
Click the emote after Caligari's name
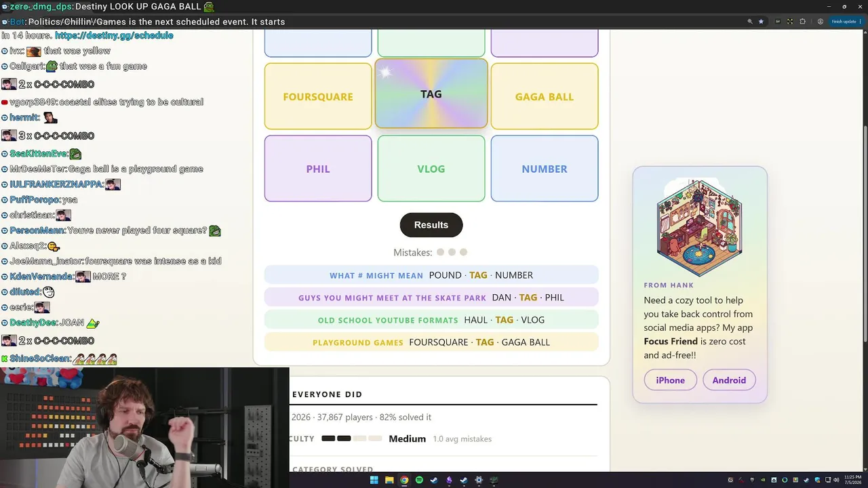(52, 66)
